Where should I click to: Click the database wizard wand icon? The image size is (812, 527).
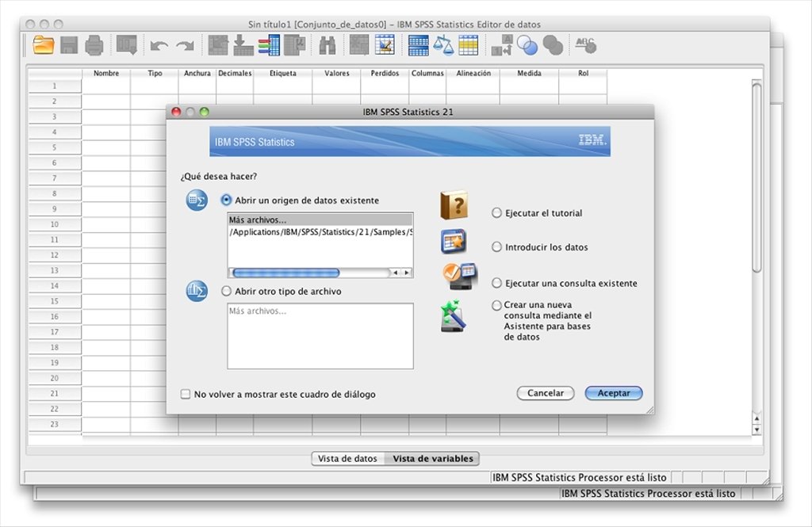[453, 316]
